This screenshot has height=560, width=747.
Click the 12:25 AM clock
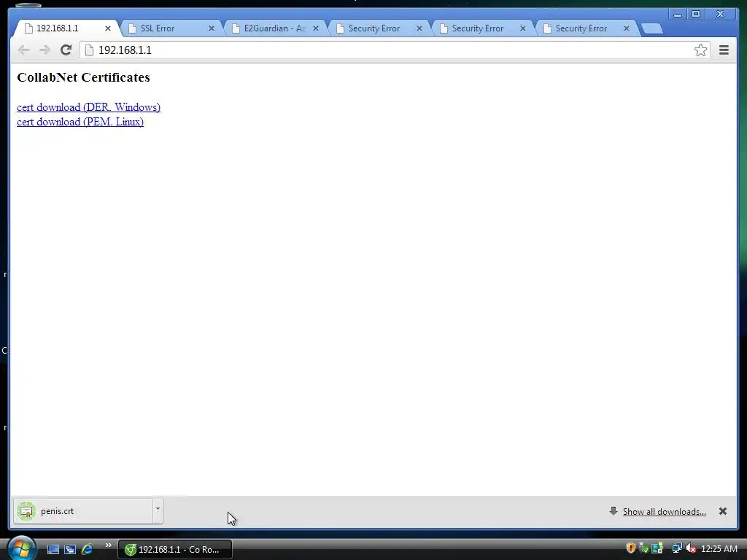click(719, 549)
